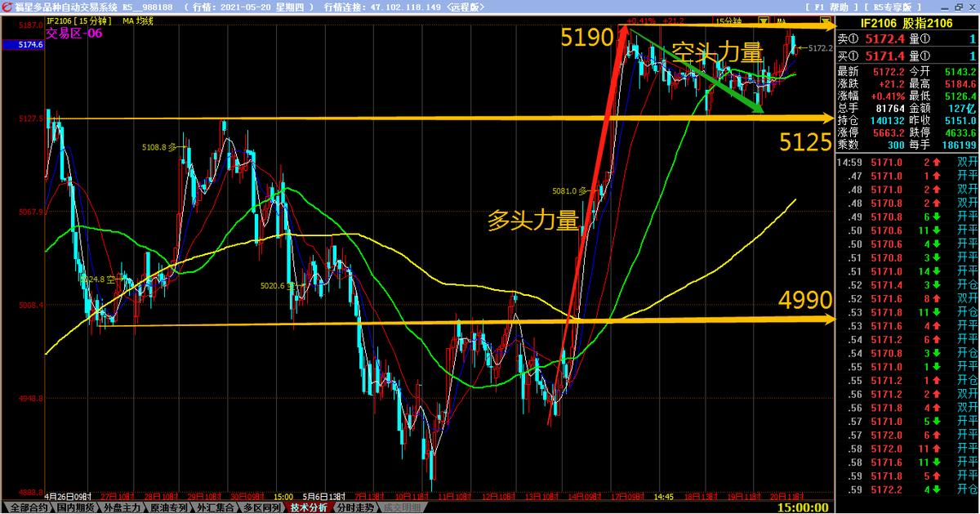980x514 pixels.
Task: Click the 5020.6 空 signal marker
Action: click(277, 286)
